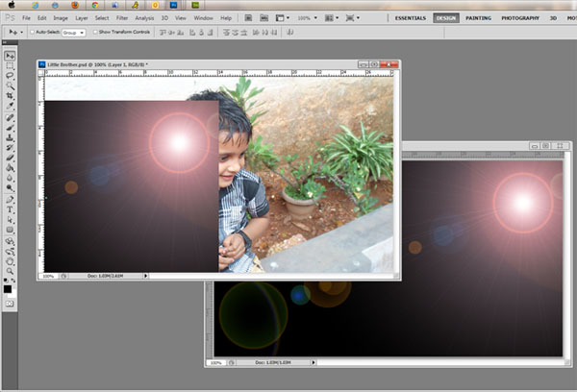Switch to the 3D workspace
The image size is (577, 392).
(553, 18)
